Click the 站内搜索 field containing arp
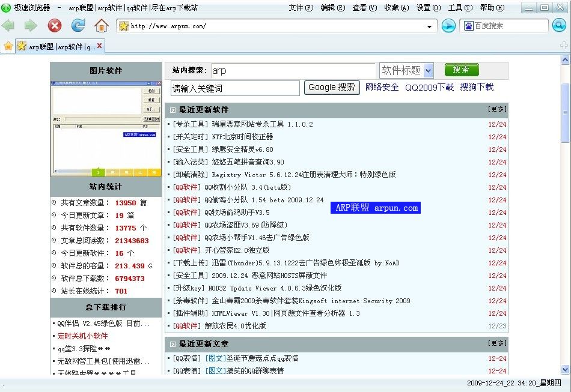 click(x=293, y=71)
